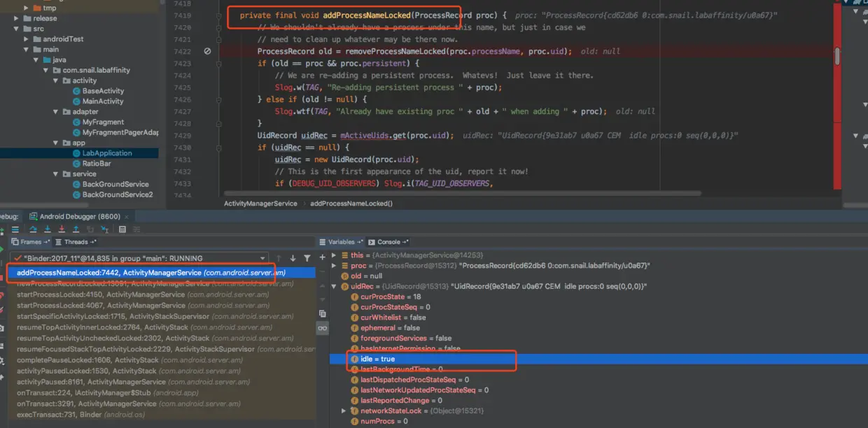This screenshot has width=868, height=428.
Task: Select frame startSpecificActivityLocked:1715
Action: click(x=161, y=316)
